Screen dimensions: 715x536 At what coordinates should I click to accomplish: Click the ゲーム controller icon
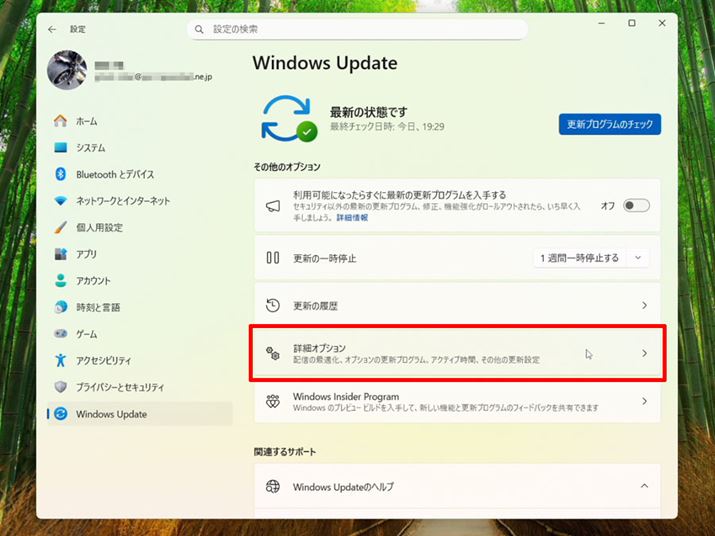tap(60, 333)
